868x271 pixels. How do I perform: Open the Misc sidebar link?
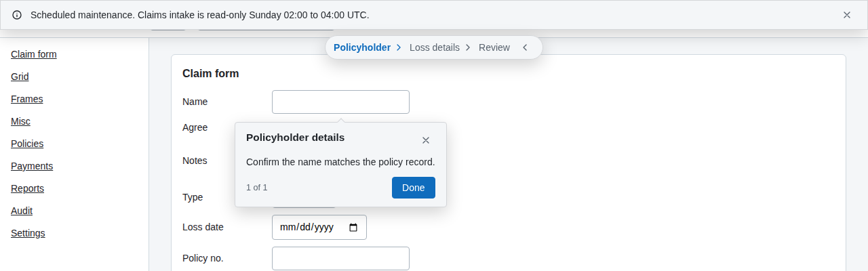[x=20, y=121]
